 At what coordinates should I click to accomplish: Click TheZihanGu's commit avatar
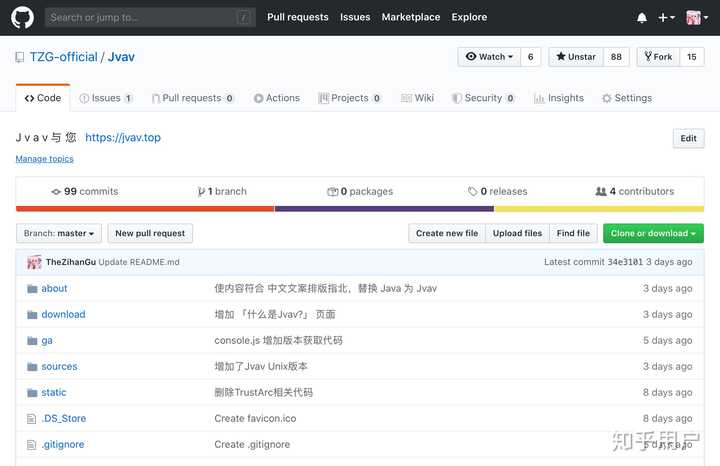click(34, 262)
